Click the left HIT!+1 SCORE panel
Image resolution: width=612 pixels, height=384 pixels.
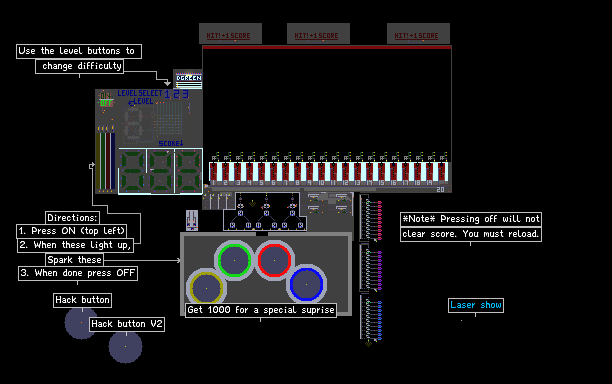[x=230, y=34]
